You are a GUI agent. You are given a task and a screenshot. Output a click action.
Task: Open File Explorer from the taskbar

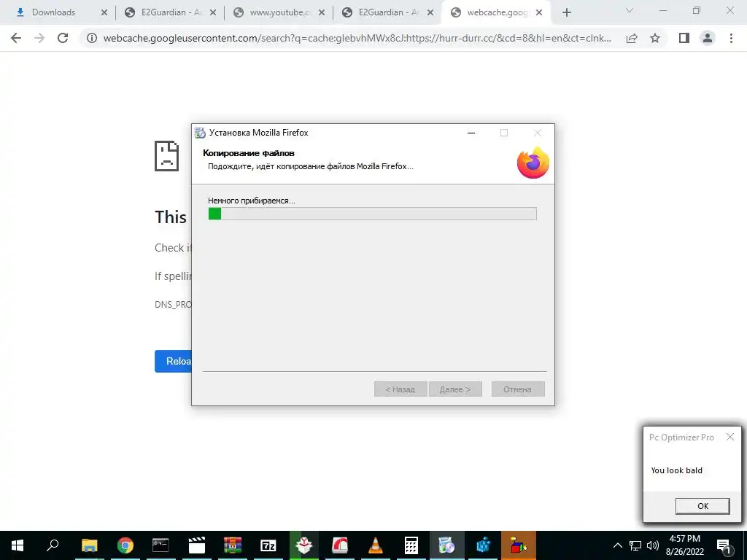89,545
